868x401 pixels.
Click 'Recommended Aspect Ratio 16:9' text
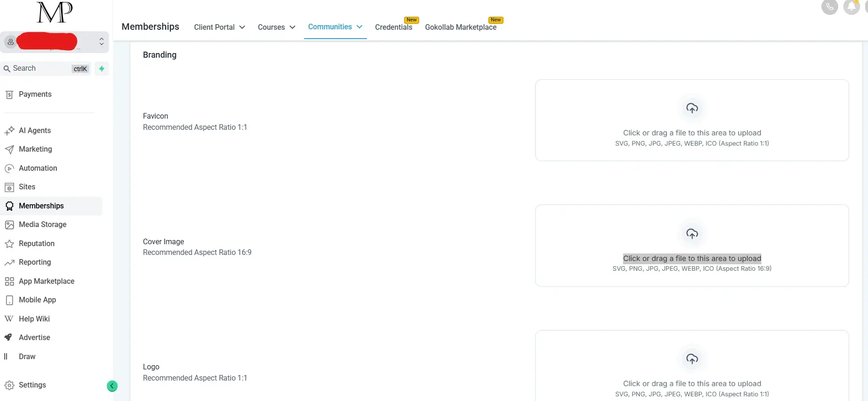(197, 253)
